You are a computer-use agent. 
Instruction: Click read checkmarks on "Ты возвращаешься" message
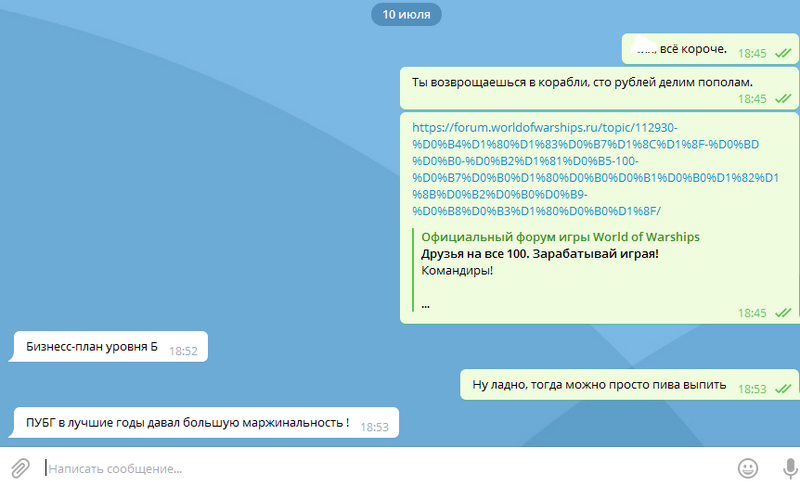(782, 99)
